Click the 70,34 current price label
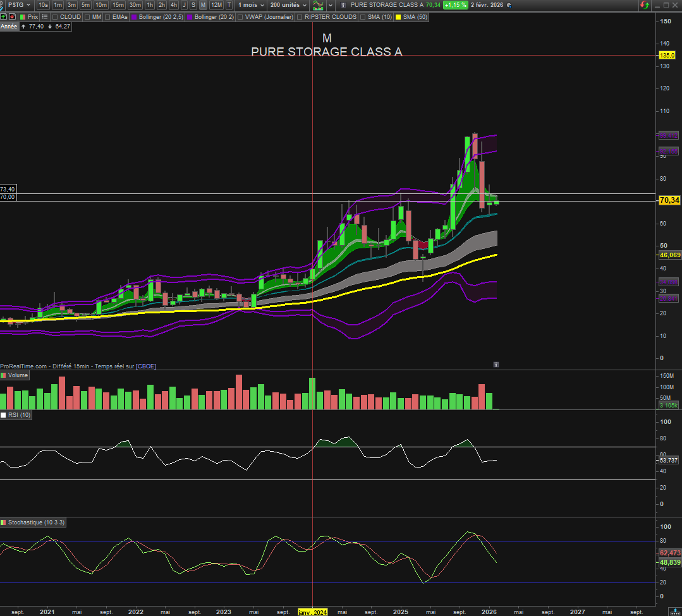Image resolution: width=682 pixels, height=616 pixels. [x=669, y=200]
